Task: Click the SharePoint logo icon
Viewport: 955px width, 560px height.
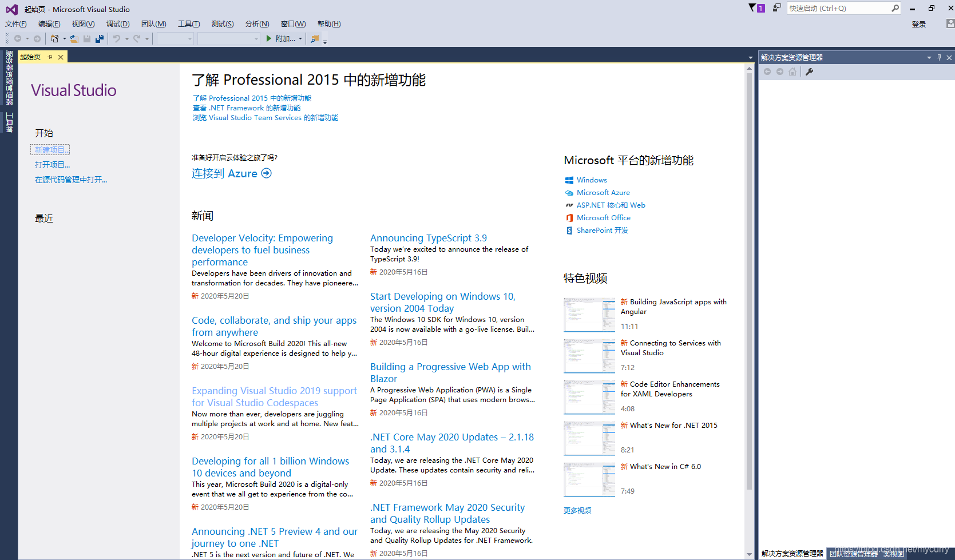Action: tap(569, 231)
